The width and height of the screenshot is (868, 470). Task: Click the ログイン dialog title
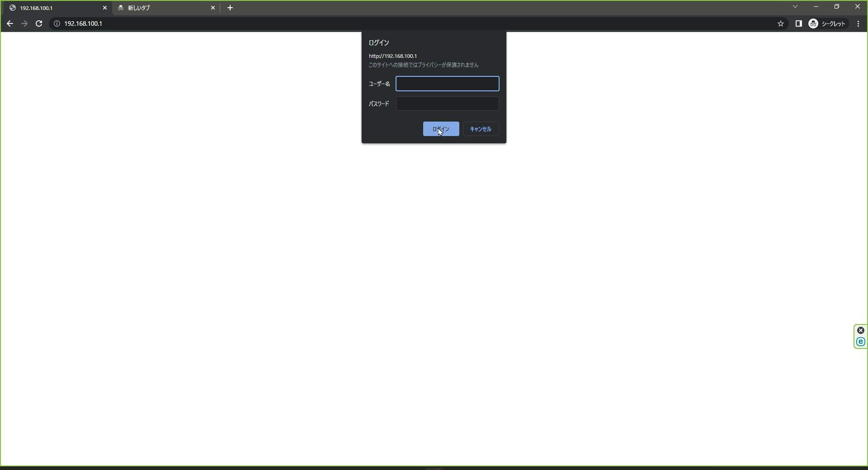(x=379, y=42)
